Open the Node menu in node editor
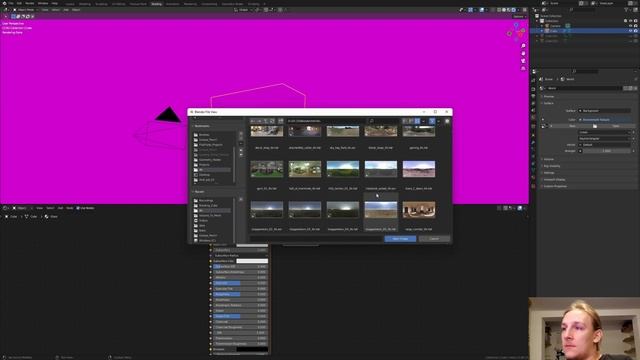Viewport: 640px width, 360px height. pyautogui.click(x=70, y=208)
